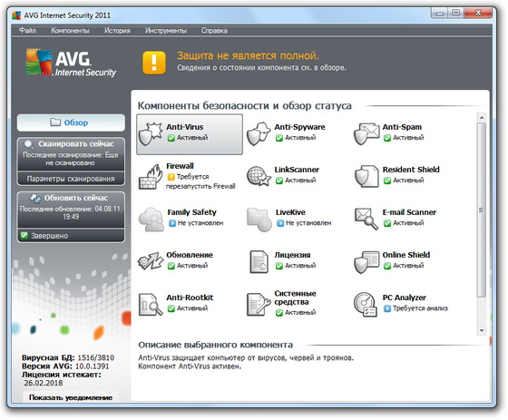Click the update arrows icon in Обновить сейчас
Viewport: 508px width, 420px height.
click(x=35, y=198)
